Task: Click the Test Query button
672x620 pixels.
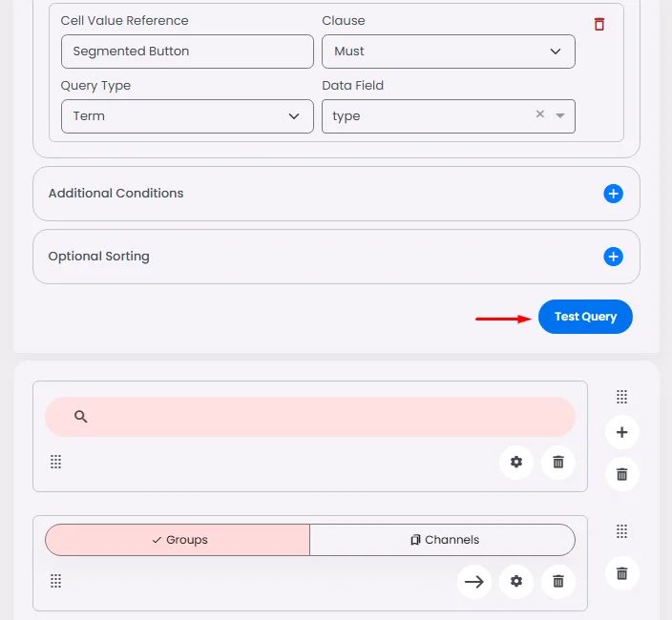Action: [585, 317]
